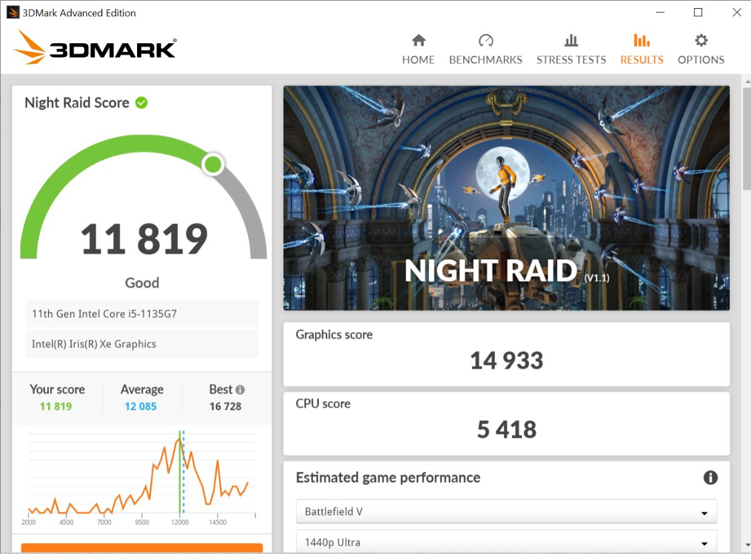751x560 pixels.
Task: Click the Home house icon
Action: click(418, 41)
